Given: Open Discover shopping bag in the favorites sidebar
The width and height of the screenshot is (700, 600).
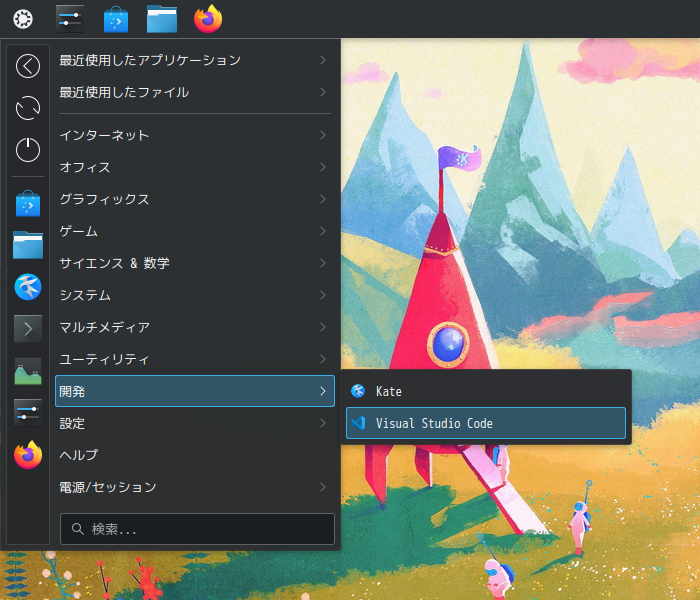Looking at the screenshot, I should click(28, 204).
